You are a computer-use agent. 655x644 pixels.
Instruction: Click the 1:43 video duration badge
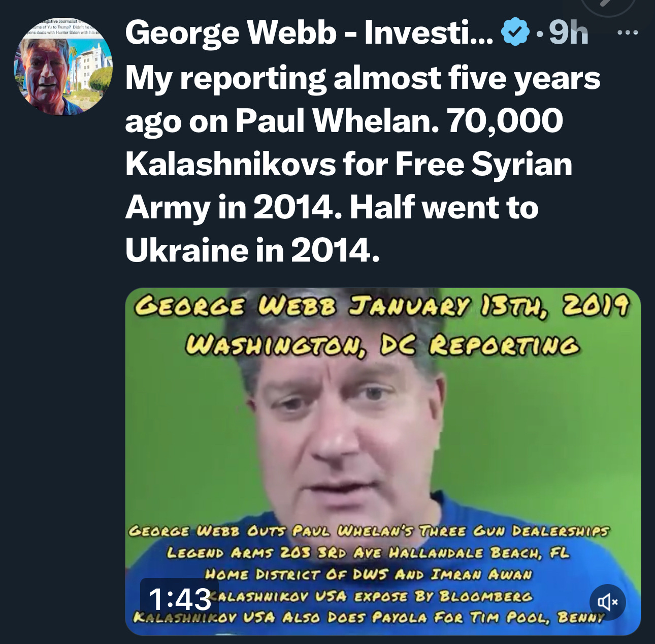click(179, 599)
